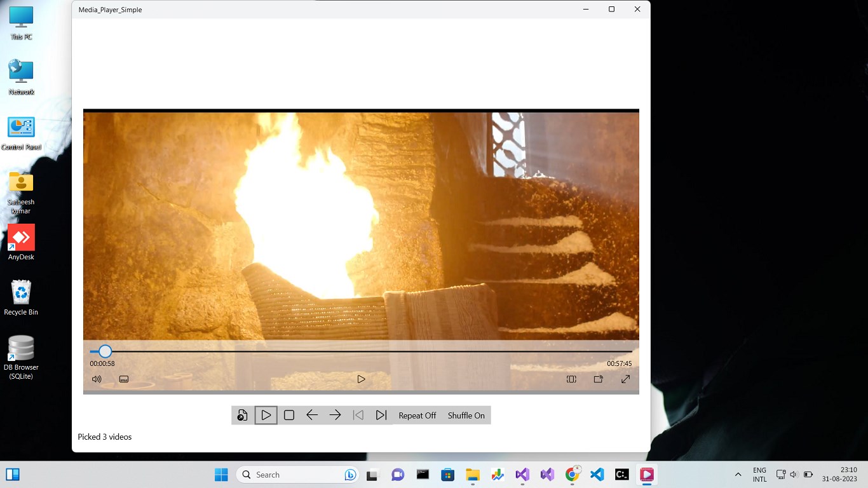This screenshot has width=868, height=488.
Task: Open Task View from the taskbar
Action: tap(372, 475)
